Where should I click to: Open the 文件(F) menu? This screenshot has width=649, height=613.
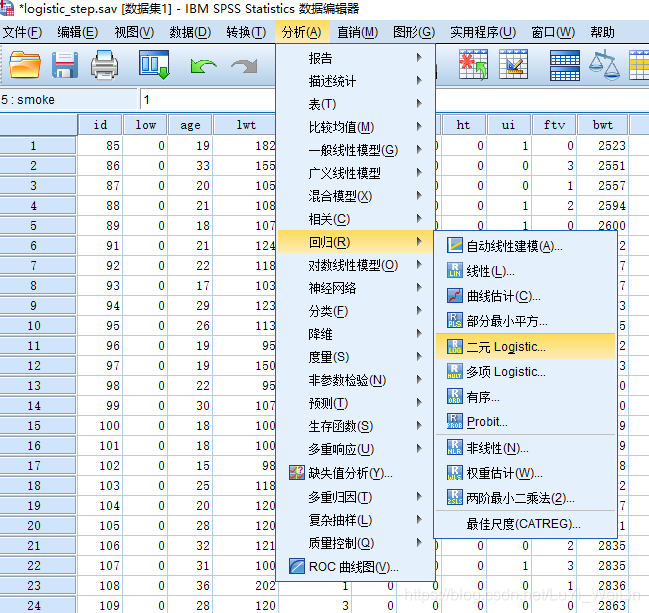point(22,32)
